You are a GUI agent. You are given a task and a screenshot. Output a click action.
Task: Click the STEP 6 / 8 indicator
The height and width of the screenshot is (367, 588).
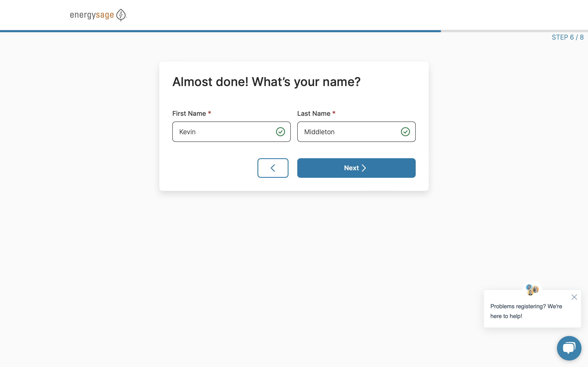tap(568, 37)
